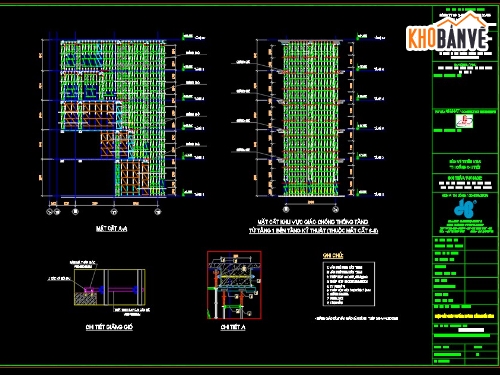The height and width of the screenshot is (375, 500).
Task: Click the "CHI TIẾT A" title
Action: coord(233,327)
